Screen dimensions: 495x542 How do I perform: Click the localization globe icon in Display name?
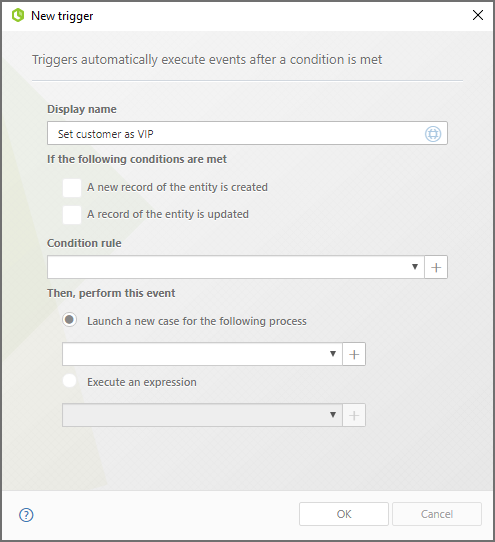433,134
